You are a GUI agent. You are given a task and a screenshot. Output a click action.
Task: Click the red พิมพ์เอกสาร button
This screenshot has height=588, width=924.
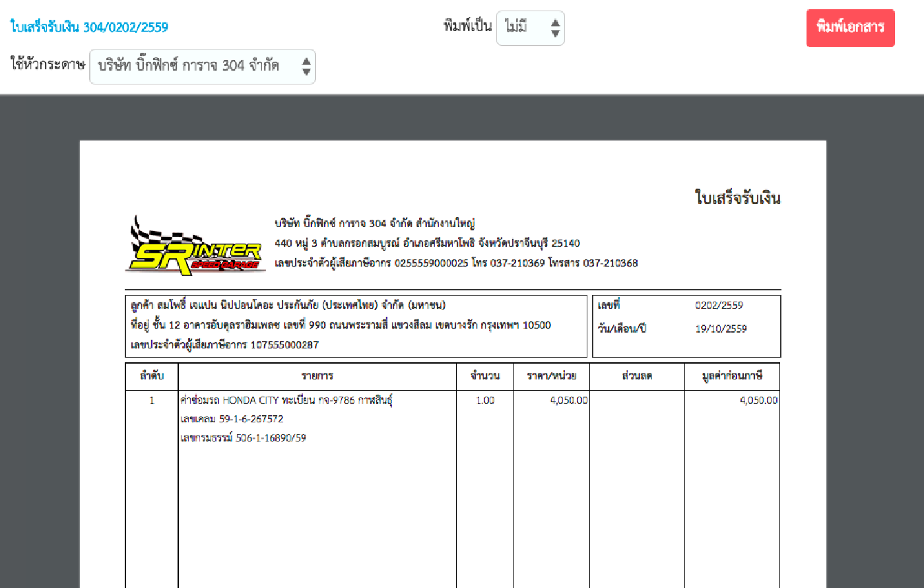pyautogui.click(x=850, y=28)
